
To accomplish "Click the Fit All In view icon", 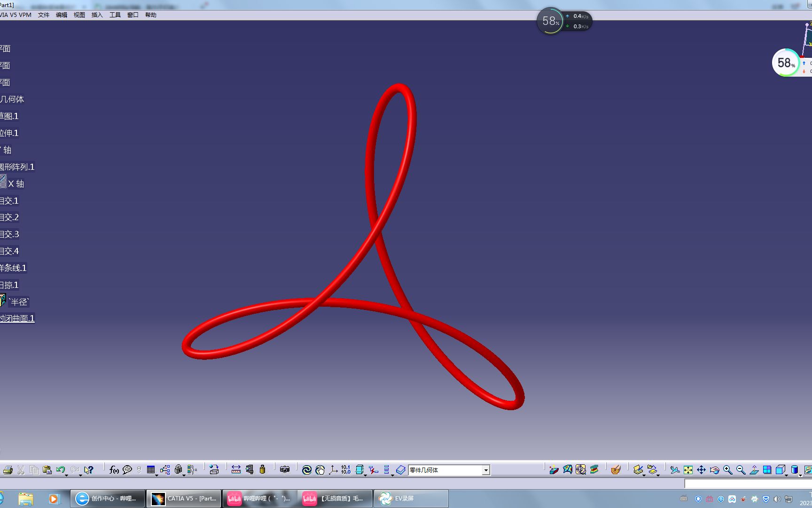I will [x=688, y=469].
